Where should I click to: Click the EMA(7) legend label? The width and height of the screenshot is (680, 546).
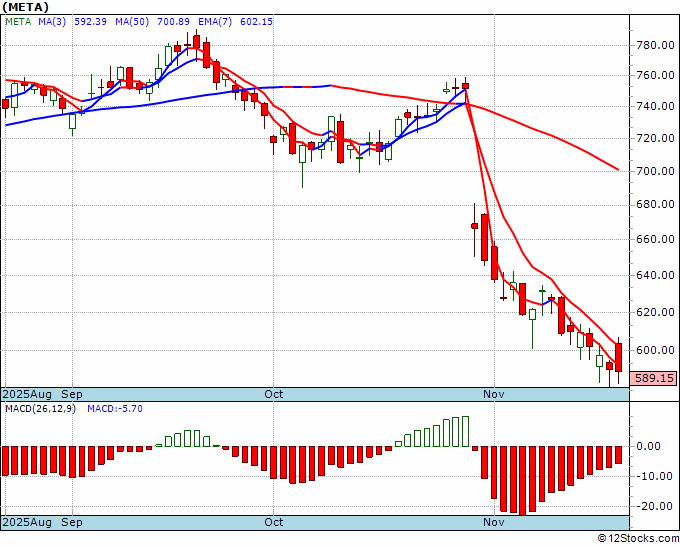point(215,21)
